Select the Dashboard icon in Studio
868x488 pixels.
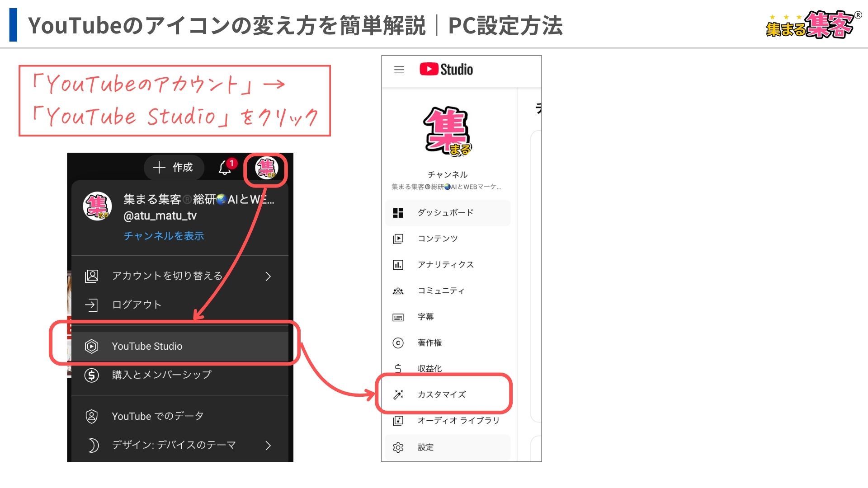[398, 212]
